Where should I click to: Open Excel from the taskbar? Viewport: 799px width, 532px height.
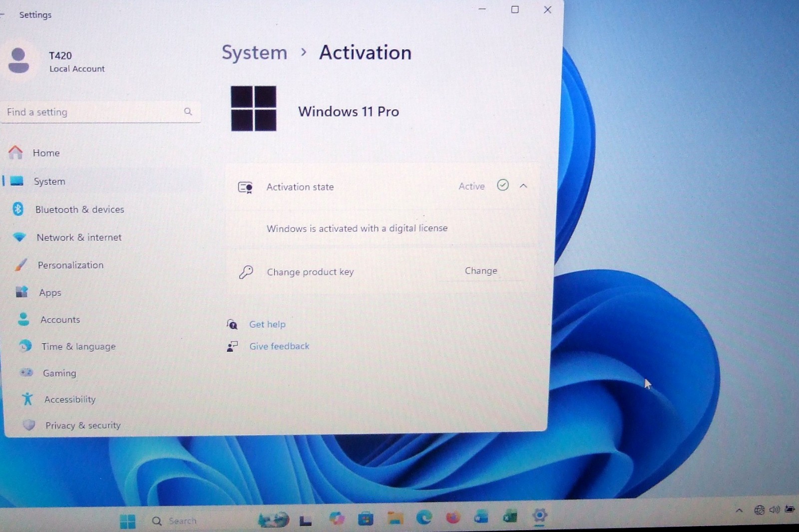click(510, 517)
